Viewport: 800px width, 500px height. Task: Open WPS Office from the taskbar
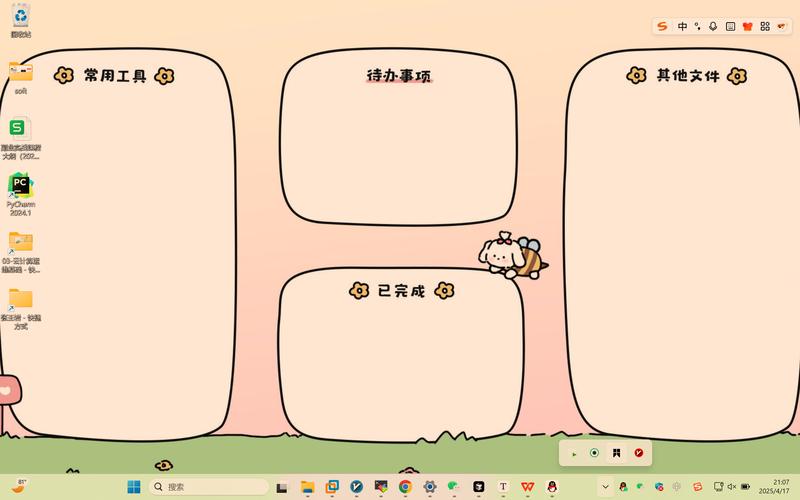click(x=528, y=487)
